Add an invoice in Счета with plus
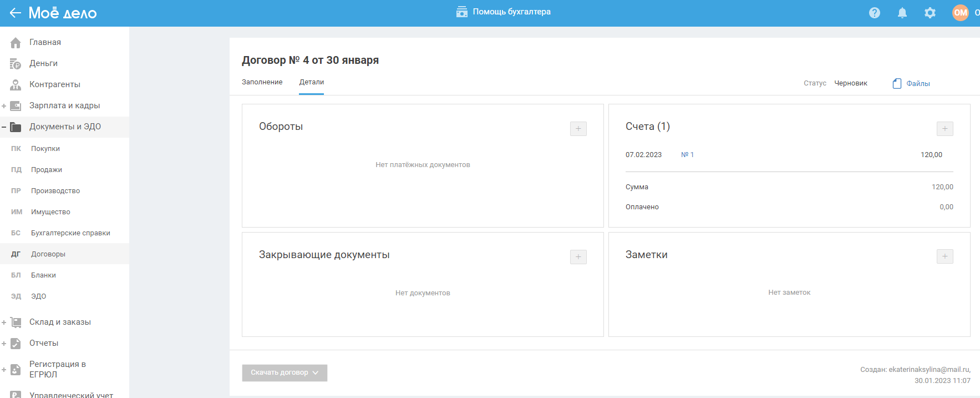The height and width of the screenshot is (398, 980). click(945, 129)
